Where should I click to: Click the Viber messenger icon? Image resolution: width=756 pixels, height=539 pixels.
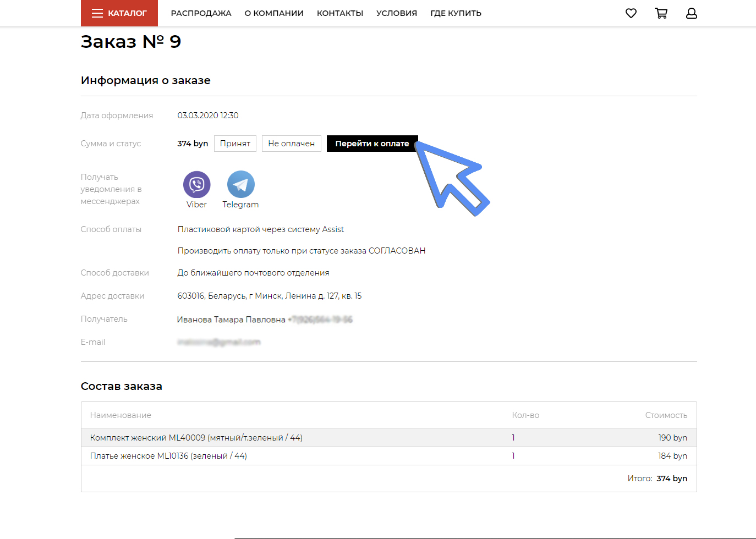197,184
